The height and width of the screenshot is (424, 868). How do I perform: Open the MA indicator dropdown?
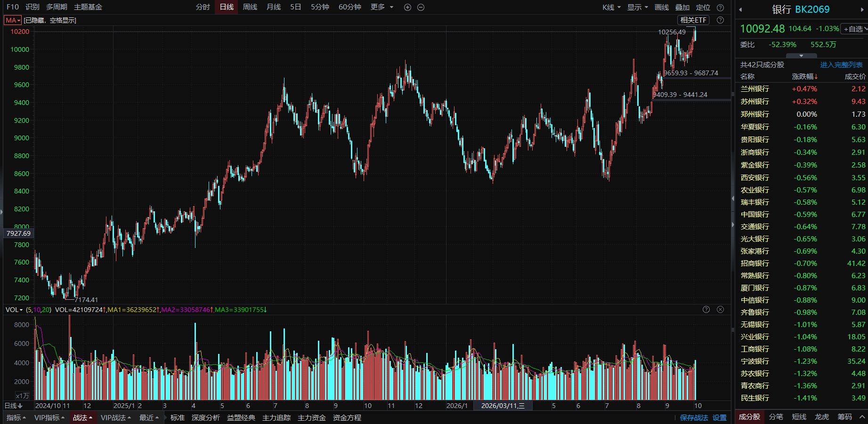(x=13, y=20)
